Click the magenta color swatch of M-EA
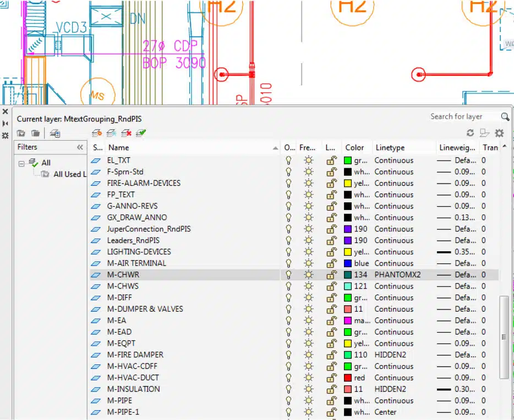 click(x=348, y=320)
